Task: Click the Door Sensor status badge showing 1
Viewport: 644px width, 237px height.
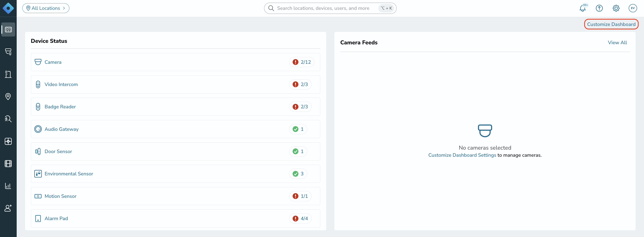Action: (298, 151)
